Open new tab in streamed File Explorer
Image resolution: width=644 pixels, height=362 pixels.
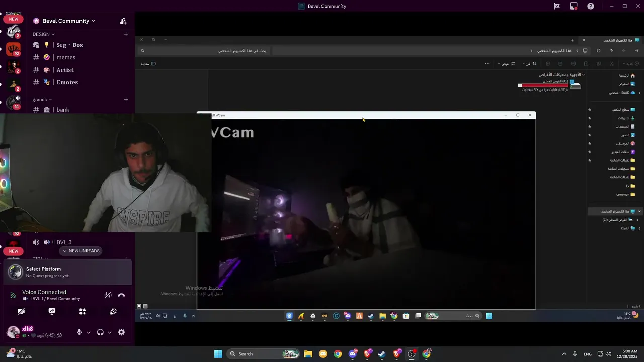(572, 40)
